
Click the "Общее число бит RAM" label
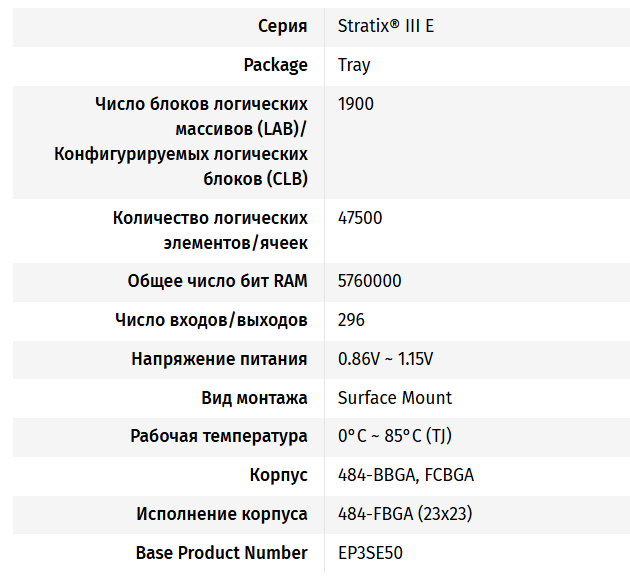pos(217,281)
